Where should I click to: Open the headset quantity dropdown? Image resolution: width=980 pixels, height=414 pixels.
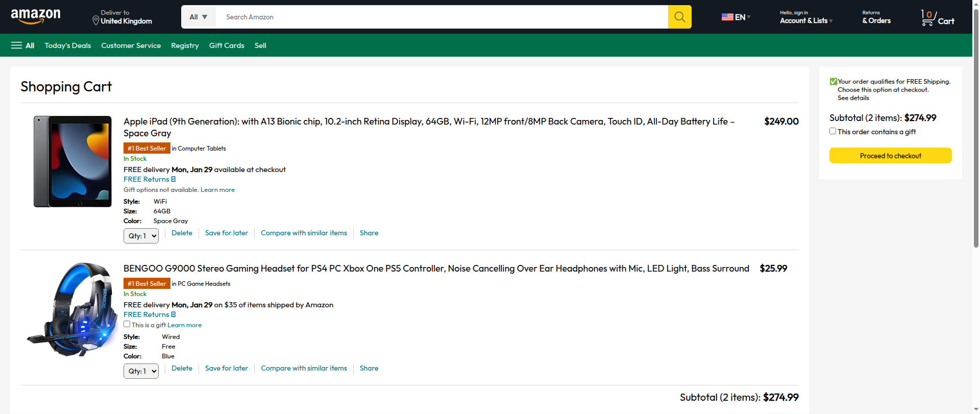(141, 371)
